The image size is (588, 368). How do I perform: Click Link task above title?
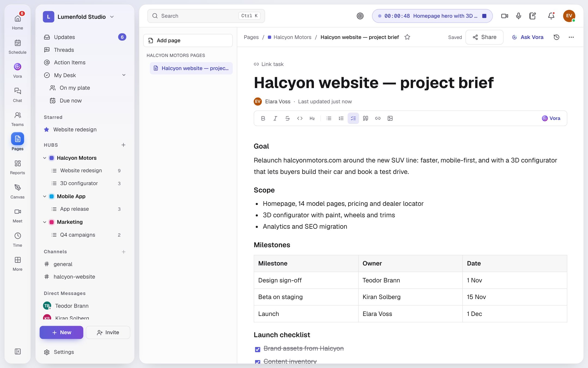[269, 64]
